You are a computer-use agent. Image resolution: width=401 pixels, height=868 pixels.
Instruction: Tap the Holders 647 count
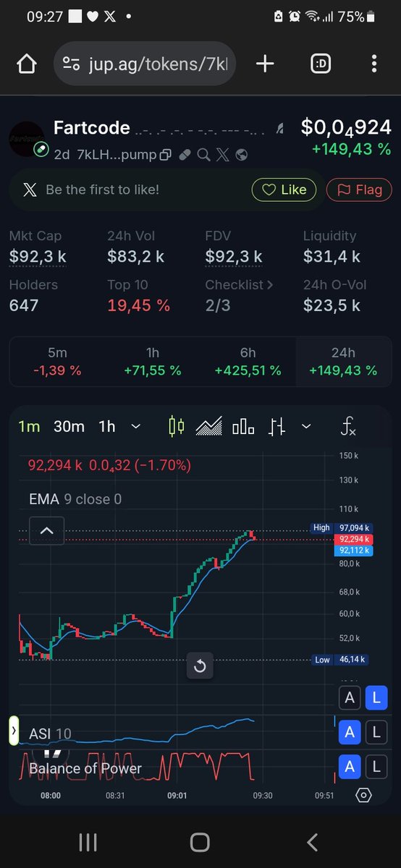click(22, 305)
